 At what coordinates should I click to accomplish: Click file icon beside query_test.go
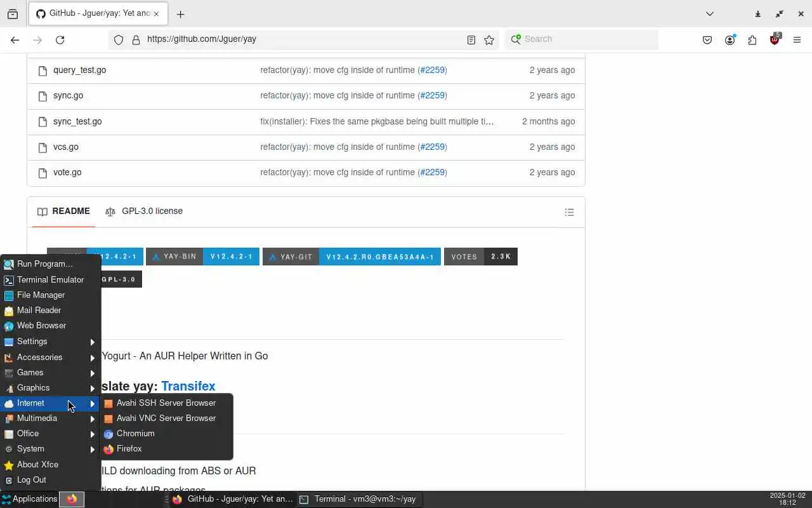[43, 70]
